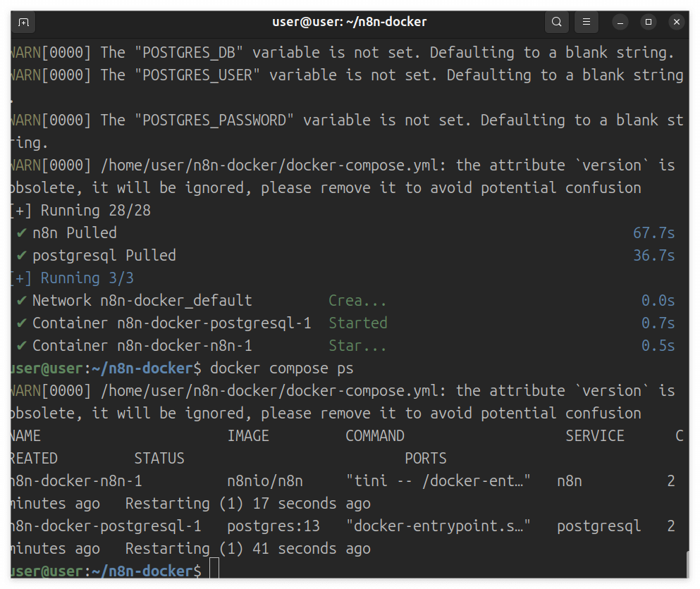Open the hamburger main menu
The image size is (700, 589).
587,22
